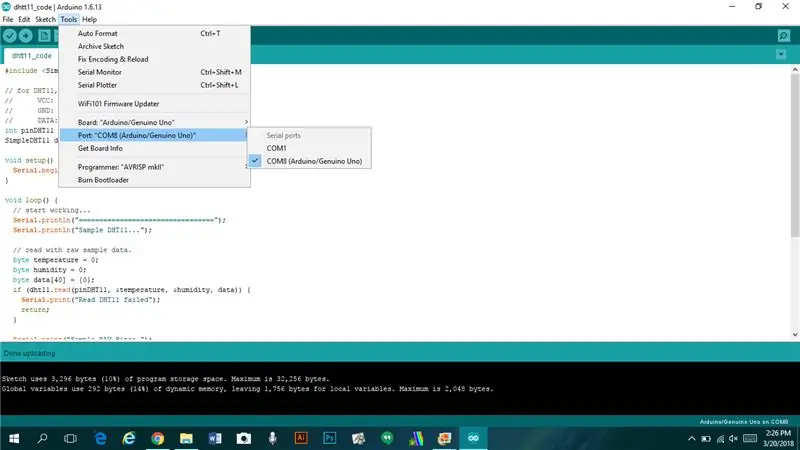This screenshot has height=450, width=800.
Task: Select Fix Encoding & Reload
Action: coord(154,59)
